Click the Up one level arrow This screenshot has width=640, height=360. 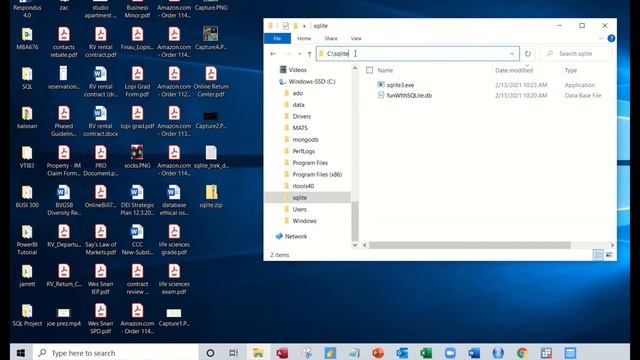tap(309, 54)
